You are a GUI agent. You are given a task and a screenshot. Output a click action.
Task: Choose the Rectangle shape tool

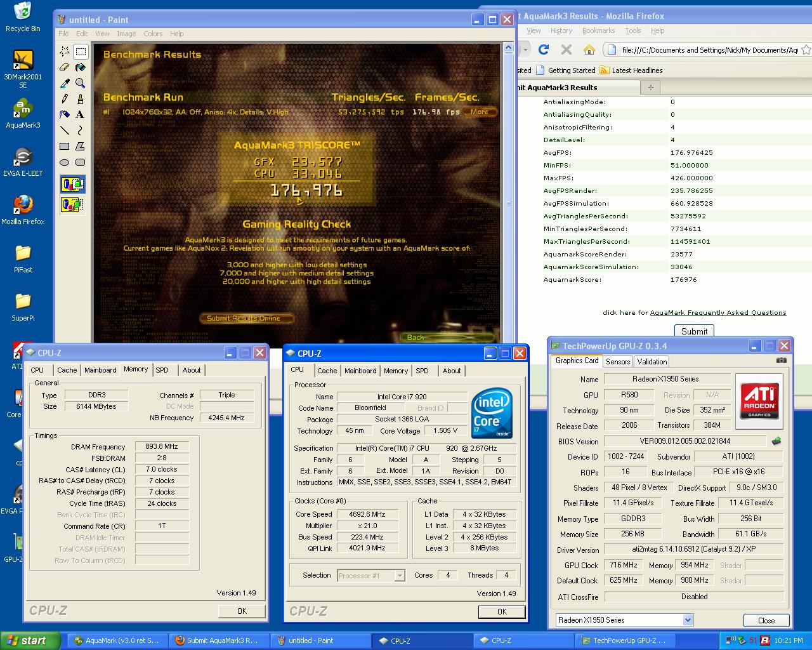tap(65, 147)
